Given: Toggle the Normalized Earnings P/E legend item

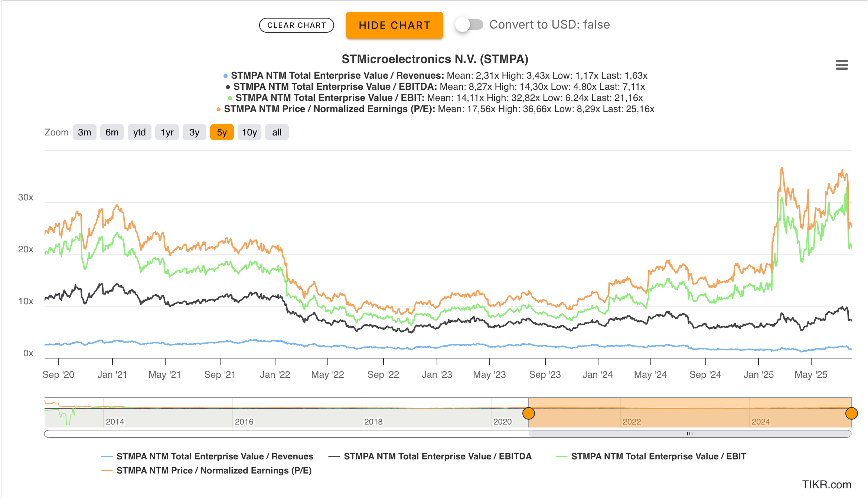Looking at the screenshot, I should point(213,471).
